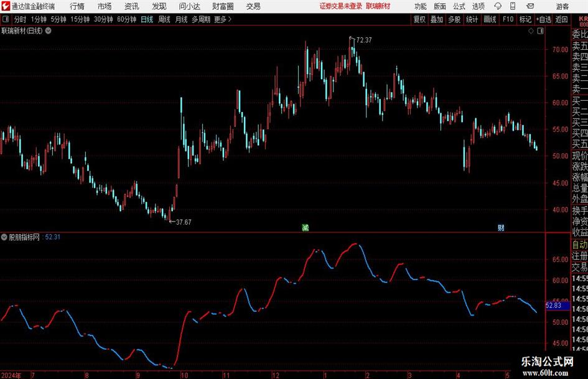The height and width of the screenshot is (379, 588).
Task: Click the blue 财 financial report marker
Action: (501, 227)
